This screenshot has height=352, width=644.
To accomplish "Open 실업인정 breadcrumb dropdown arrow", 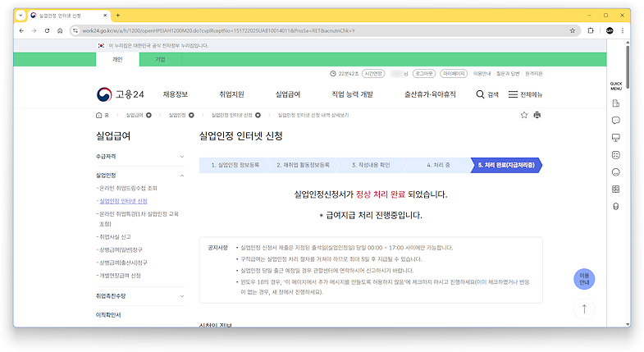I will 191,115.
